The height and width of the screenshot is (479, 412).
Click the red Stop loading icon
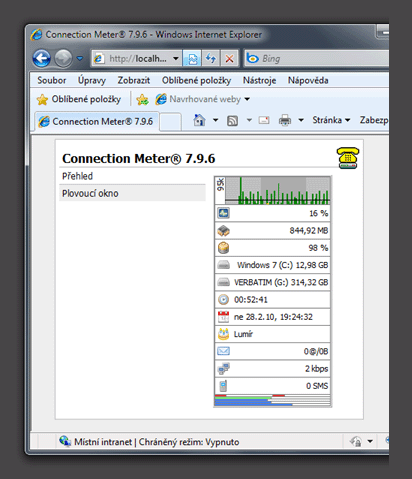click(229, 59)
